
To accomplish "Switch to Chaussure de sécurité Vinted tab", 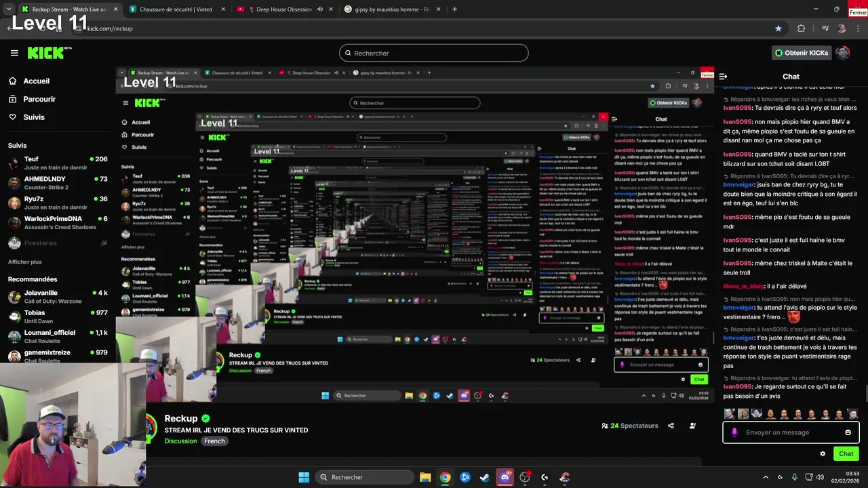I will tap(176, 9).
